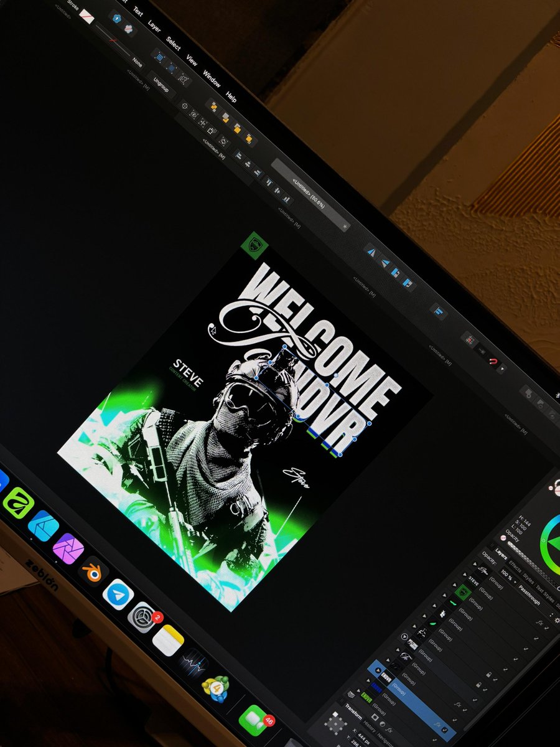This screenshot has height=747, width=560.
Task: Click the Flip Horizontal icon
Action: [x=372, y=252]
